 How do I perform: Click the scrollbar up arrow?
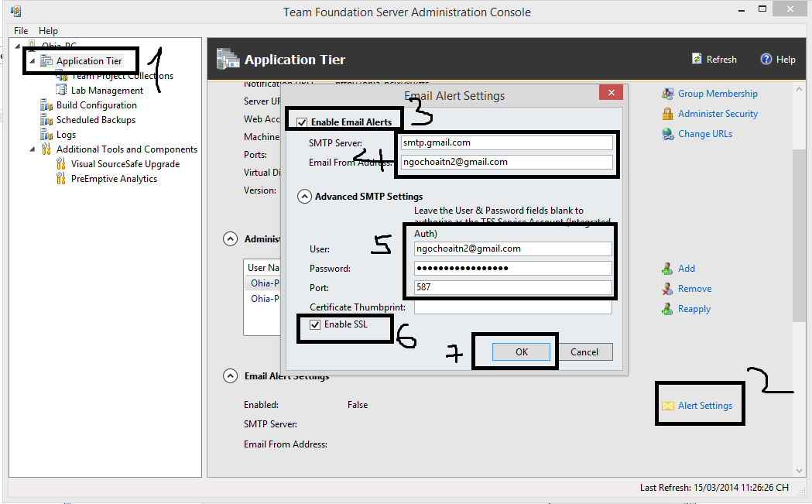click(x=799, y=89)
